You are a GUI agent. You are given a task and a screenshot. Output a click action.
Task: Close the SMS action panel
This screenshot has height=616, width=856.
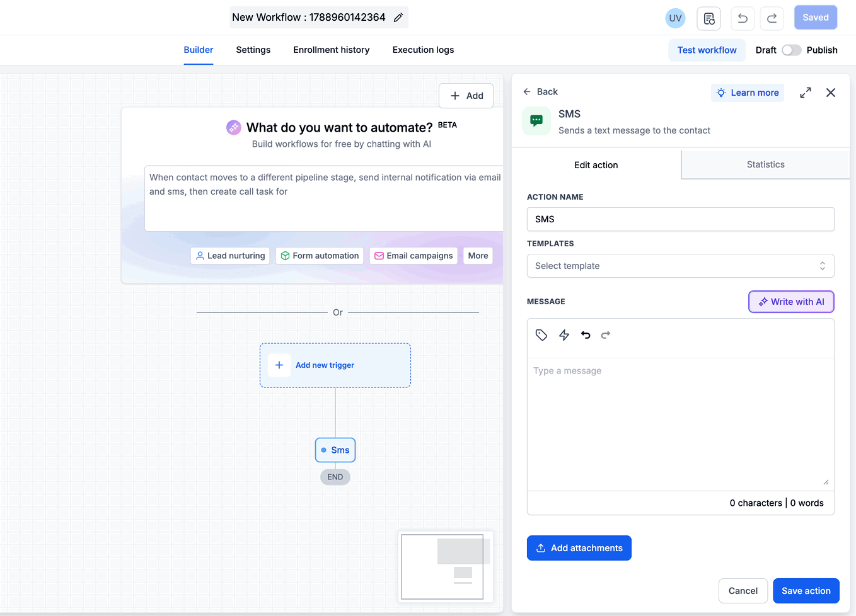tap(831, 93)
